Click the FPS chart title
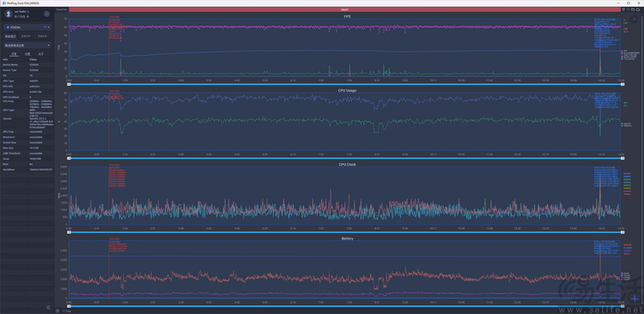 click(348, 16)
